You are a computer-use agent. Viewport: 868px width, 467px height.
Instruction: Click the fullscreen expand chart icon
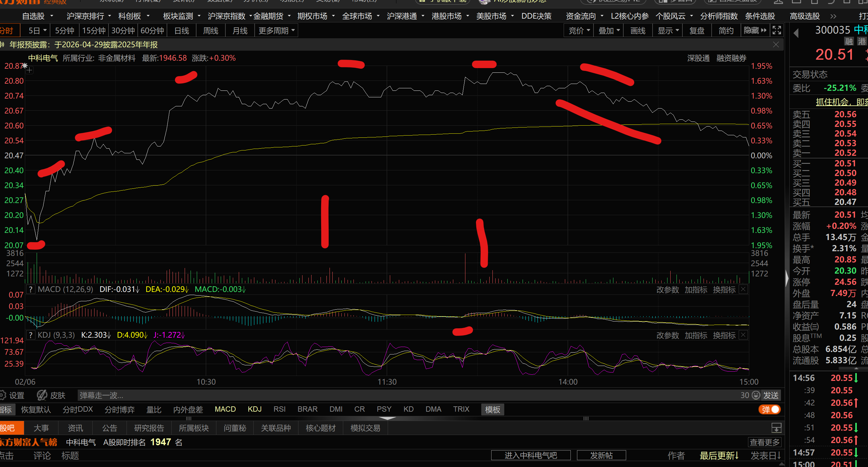point(777,30)
